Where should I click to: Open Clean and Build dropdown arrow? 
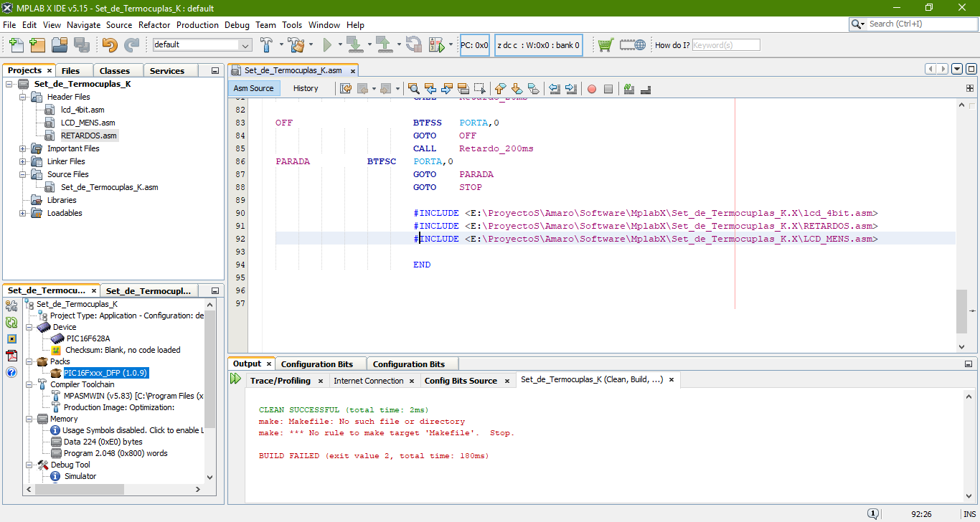(x=311, y=44)
